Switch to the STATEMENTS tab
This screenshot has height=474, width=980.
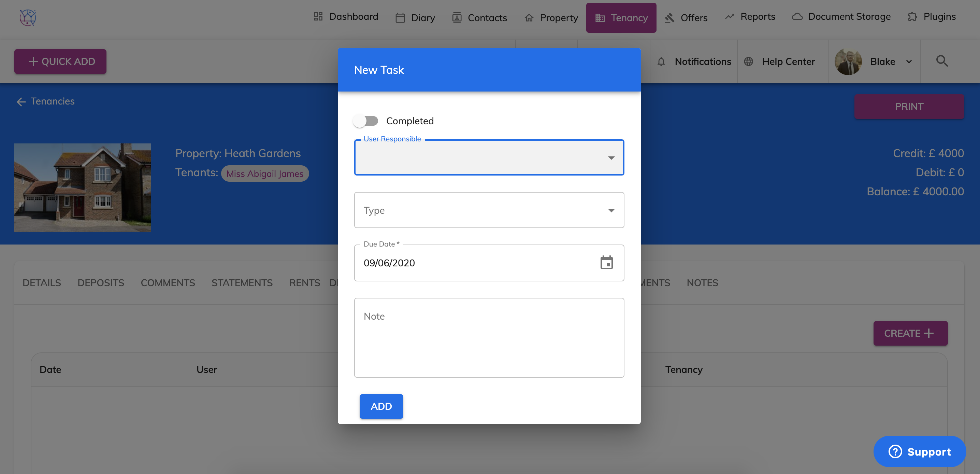(x=242, y=283)
